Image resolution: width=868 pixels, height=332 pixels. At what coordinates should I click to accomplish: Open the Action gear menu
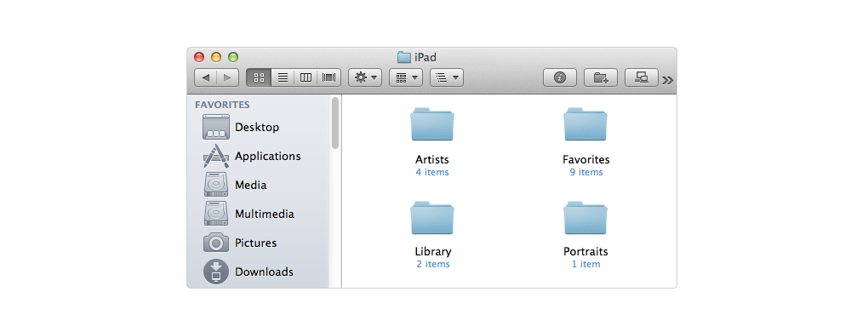[x=365, y=77]
